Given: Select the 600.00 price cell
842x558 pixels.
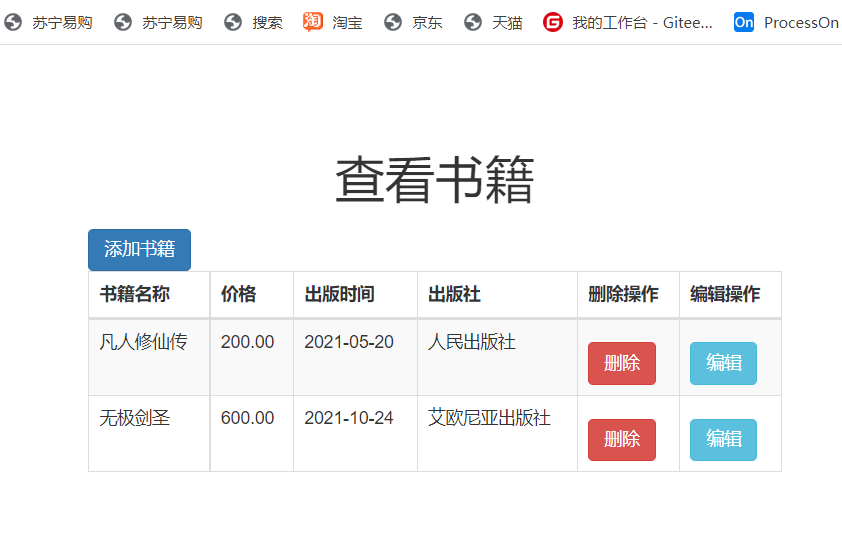Looking at the screenshot, I should click(x=252, y=434).
